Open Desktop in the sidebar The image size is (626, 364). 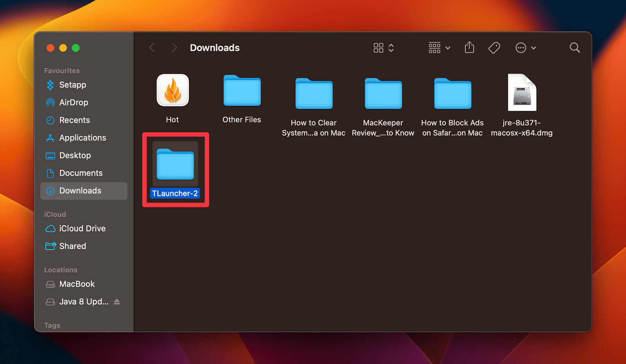pyautogui.click(x=84, y=155)
